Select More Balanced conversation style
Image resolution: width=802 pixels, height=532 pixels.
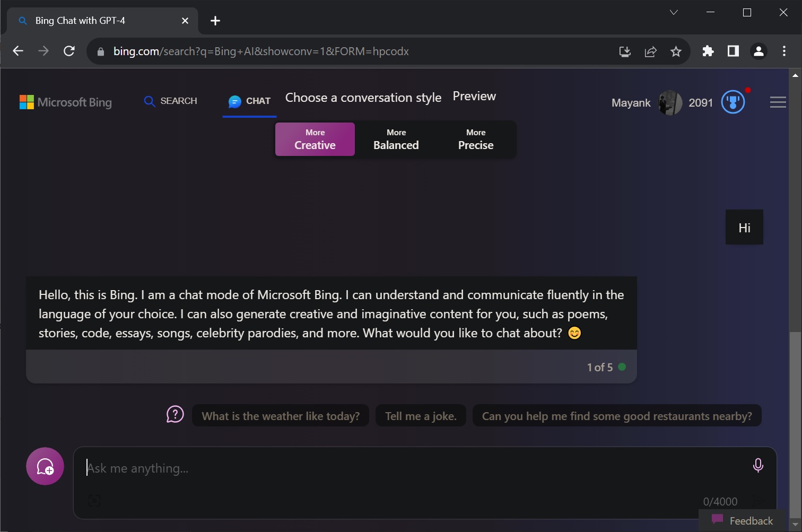pos(396,139)
